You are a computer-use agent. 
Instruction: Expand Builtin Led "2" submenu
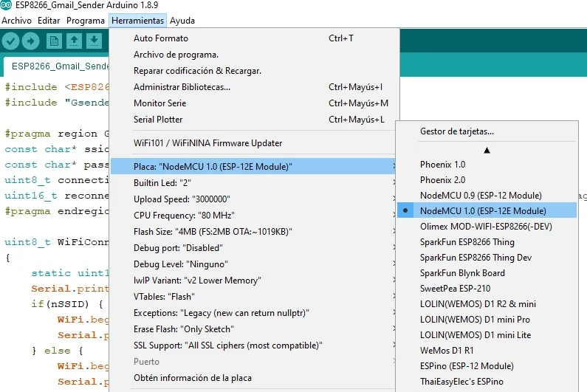click(253, 182)
